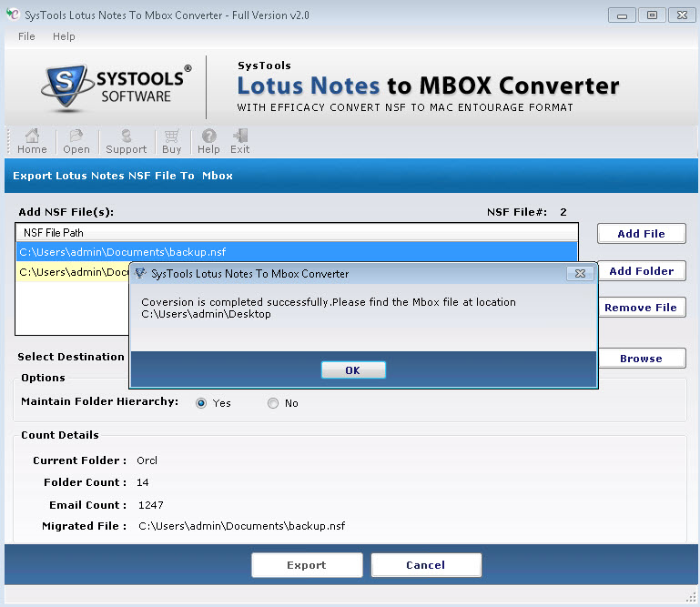This screenshot has width=700, height=607.
Task: Select Yes for Maintain Folder Hierarchy
Action: tap(201, 403)
